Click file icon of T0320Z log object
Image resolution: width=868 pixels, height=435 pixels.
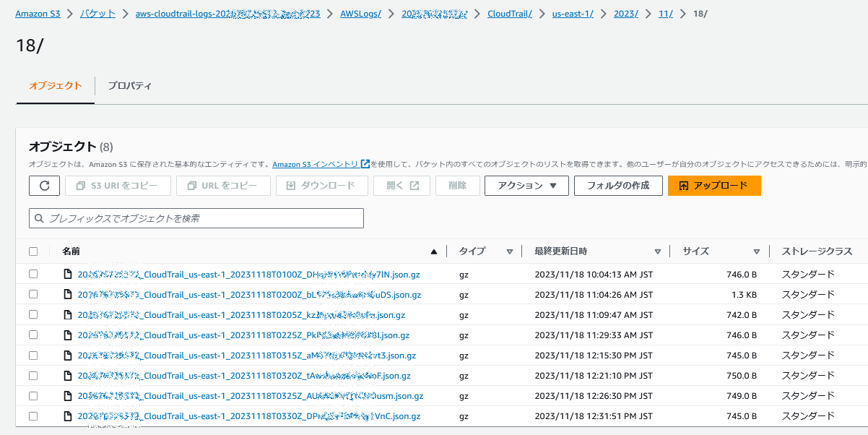(x=68, y=376)
